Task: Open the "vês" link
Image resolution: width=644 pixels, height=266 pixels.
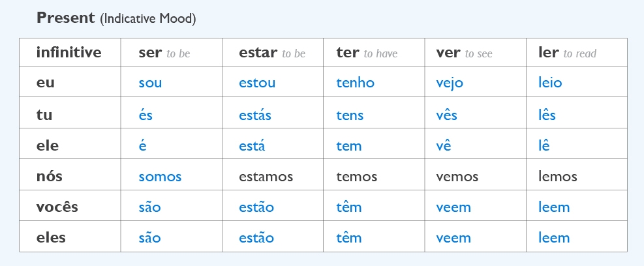Action: [446, 115]
